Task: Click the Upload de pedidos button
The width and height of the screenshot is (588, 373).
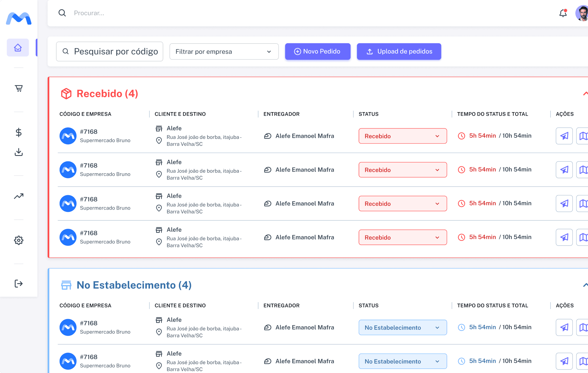Action: pyautogui.click(x=399, y=52)
